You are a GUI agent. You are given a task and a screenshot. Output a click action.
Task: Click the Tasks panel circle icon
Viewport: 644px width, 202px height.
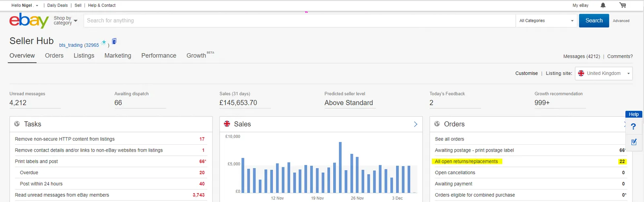coord(17,124)
